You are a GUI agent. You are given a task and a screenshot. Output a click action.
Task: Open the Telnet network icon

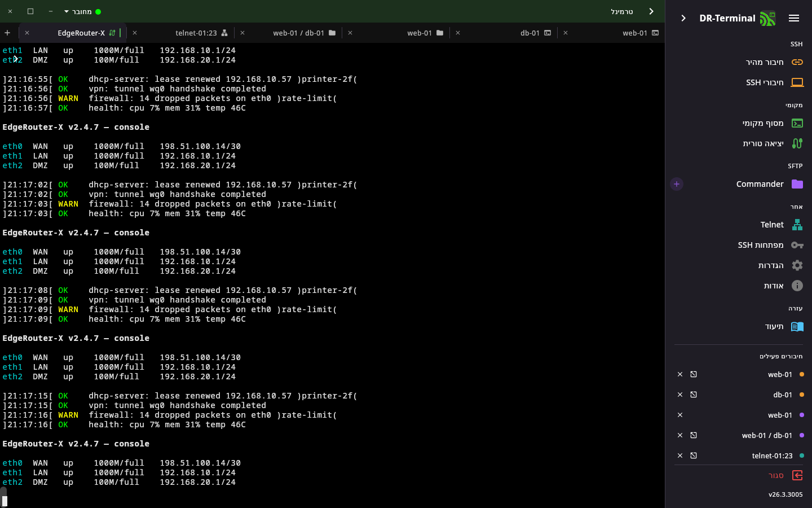[797, 225]
